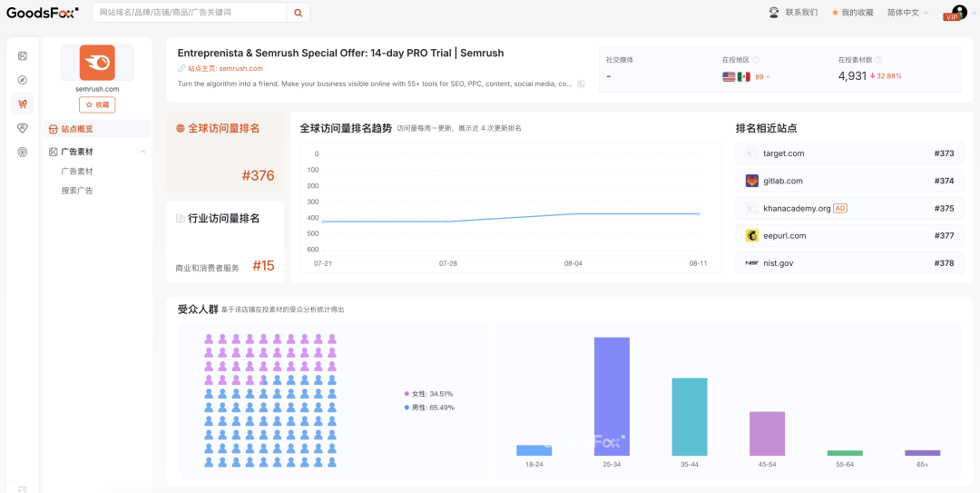The height and width of the screenshot is (493, 980).
Task: Open the compass explore icon in left rail
Action: (23, 80)
